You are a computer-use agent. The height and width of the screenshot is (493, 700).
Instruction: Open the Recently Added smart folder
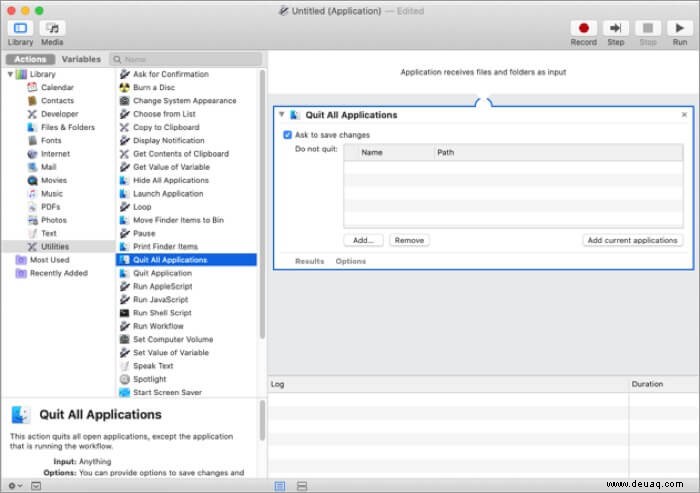tap(58, 273)
